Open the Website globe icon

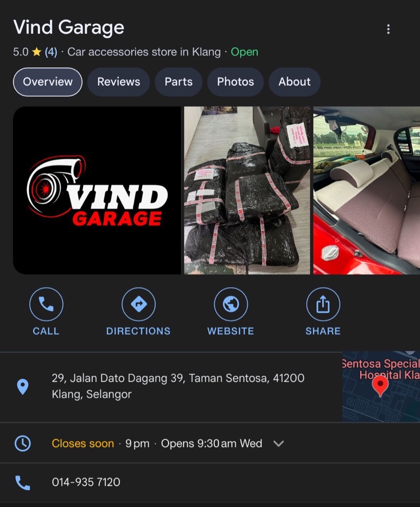[x=230, y=304]
